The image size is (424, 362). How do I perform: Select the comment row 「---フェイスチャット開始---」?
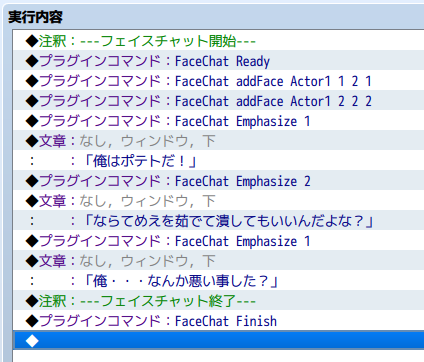pyautogui.click(x=219, y=41)
